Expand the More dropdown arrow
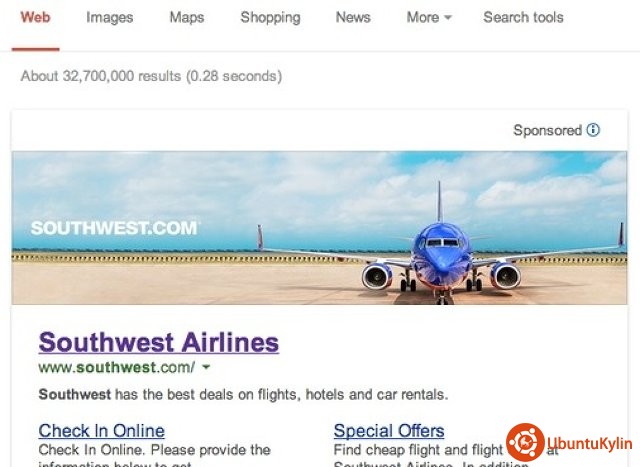This screenshot has width=640, height=467. (448, 18)
